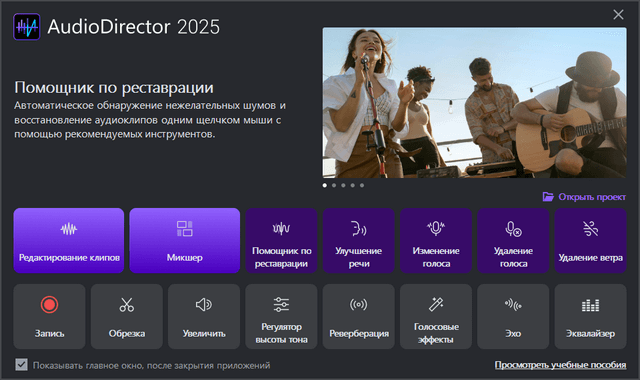Viewport: 640px width, 380px height.
Task: Open Голосовые эффекты voice effects
Action: 436,316
